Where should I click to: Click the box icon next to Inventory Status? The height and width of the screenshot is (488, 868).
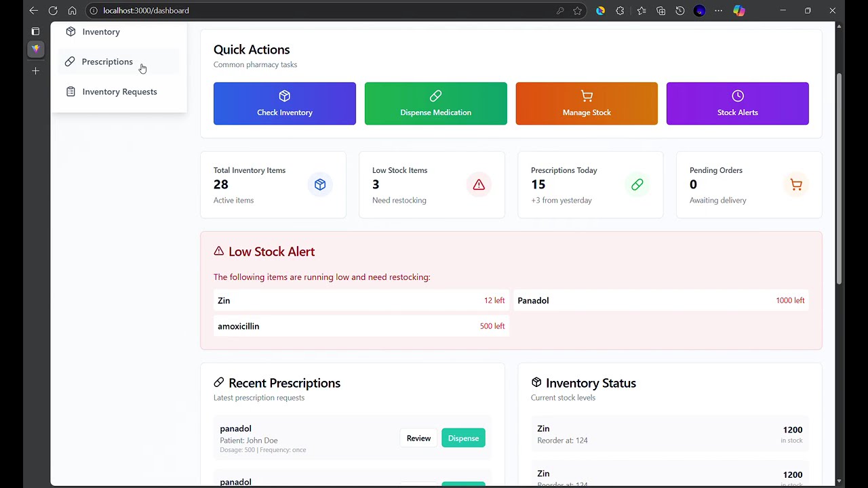pyautogui.click(x=536, y=382)
